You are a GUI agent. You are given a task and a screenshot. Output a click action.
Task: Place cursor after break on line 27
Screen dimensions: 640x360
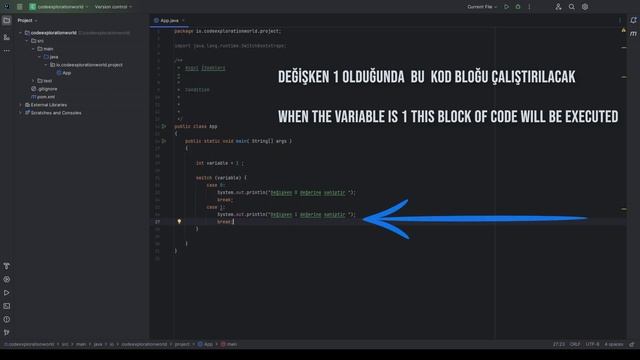point(233,222)
